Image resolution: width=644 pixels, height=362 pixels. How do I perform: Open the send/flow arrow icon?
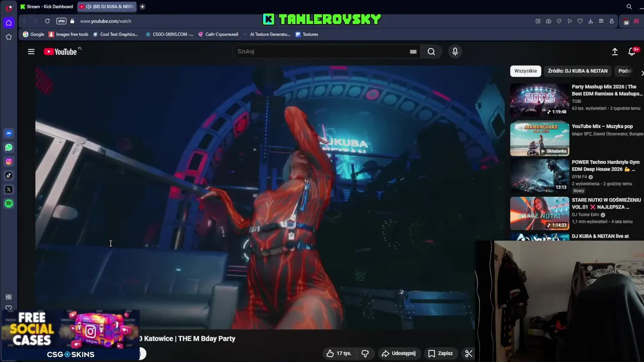[x=570, y=21]
